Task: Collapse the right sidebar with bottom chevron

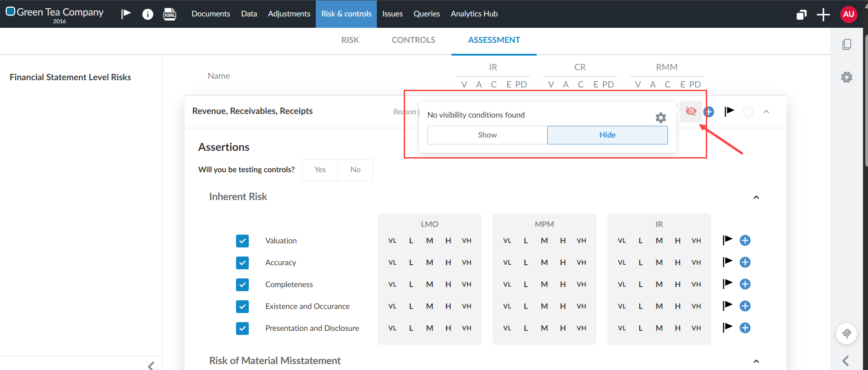Action: [846, 361]
